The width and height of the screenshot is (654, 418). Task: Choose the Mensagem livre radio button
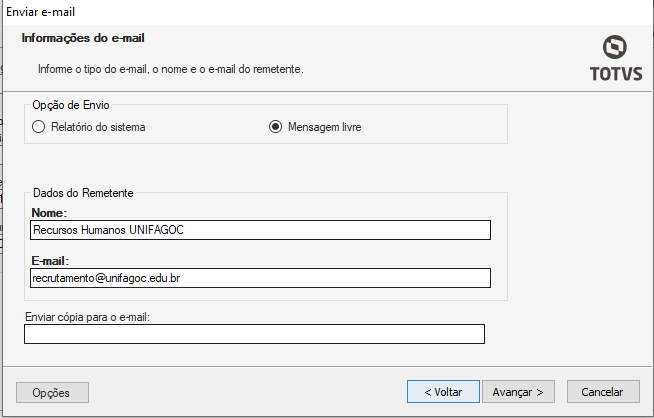coord(275,127)
